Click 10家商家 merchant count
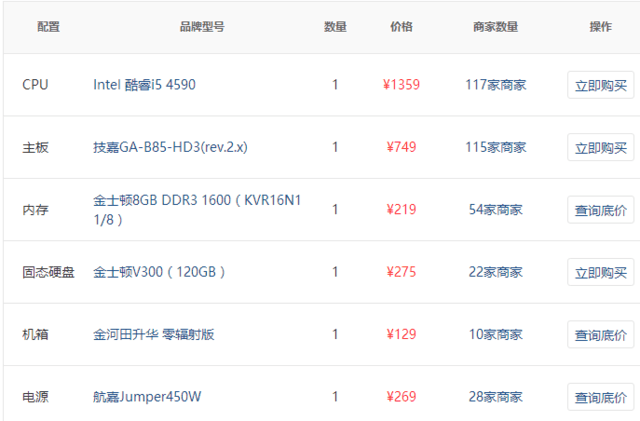This screenshot has height=421, width=640. [x=496, y=334]
